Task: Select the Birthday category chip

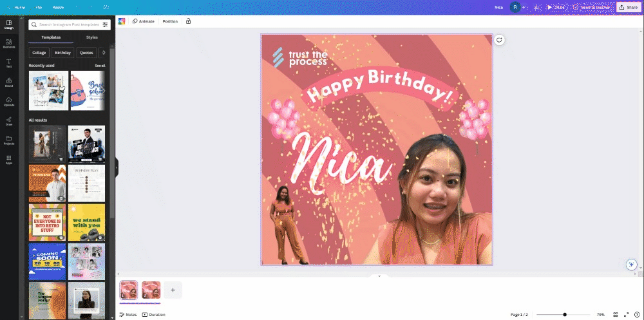Action: (63, 53)
